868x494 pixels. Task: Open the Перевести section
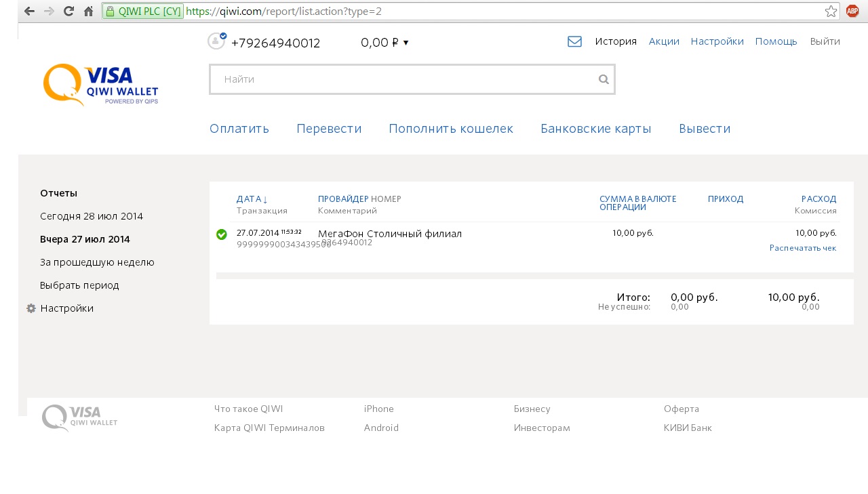click(329, 129)
